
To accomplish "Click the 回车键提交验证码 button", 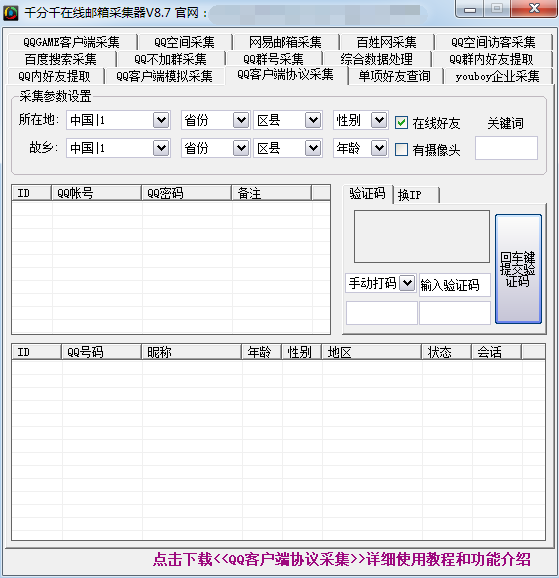I will pyautogui.click(x=518, y=269).
